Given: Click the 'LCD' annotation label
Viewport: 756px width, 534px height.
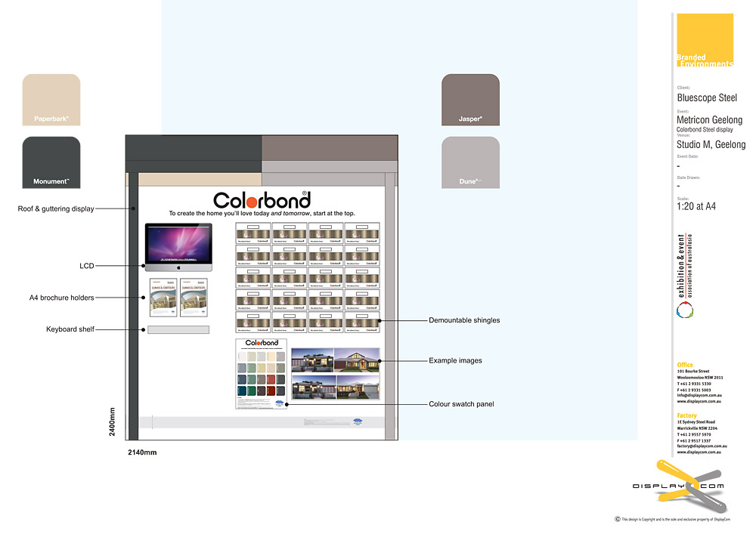Looking at the screenshot, I should (x=87, y=266).
